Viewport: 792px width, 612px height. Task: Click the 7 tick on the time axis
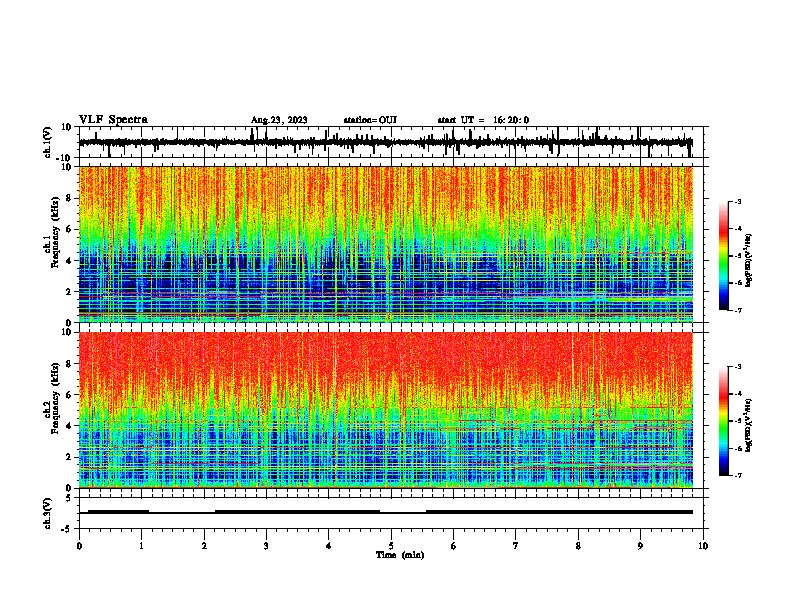coord(516,546)
